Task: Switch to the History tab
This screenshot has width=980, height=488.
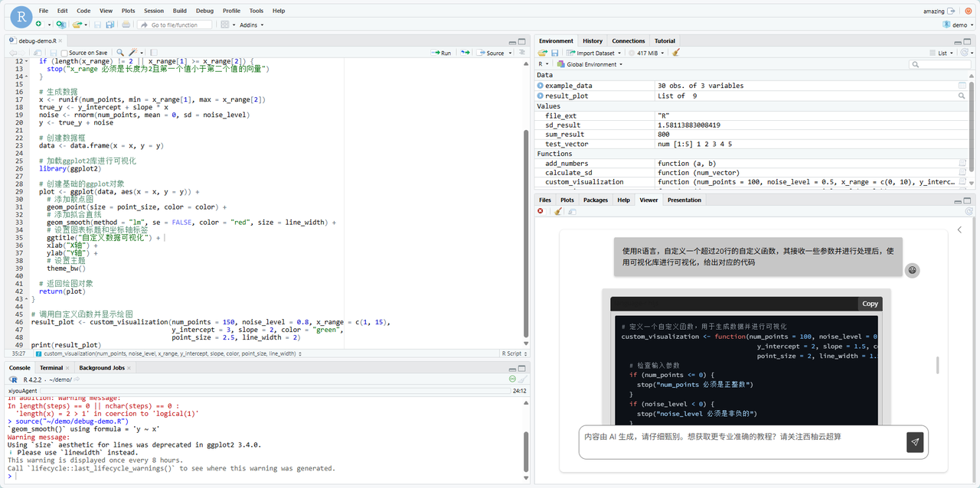Action: (593, 41)
